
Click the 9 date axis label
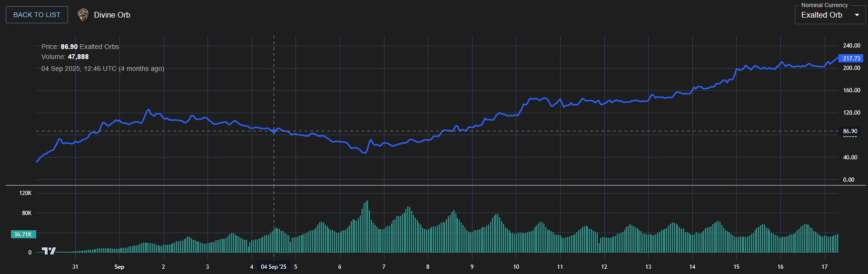click(472, 267)
